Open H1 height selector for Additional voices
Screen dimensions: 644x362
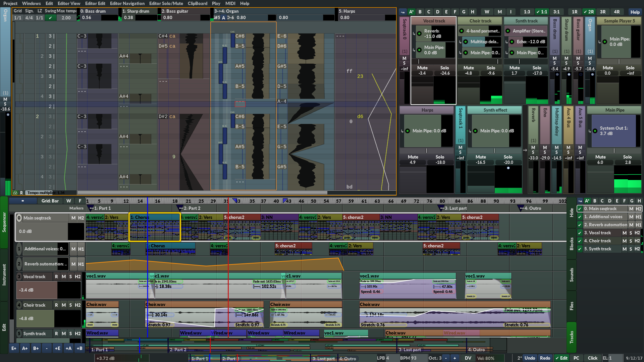[x=81, y=249]
